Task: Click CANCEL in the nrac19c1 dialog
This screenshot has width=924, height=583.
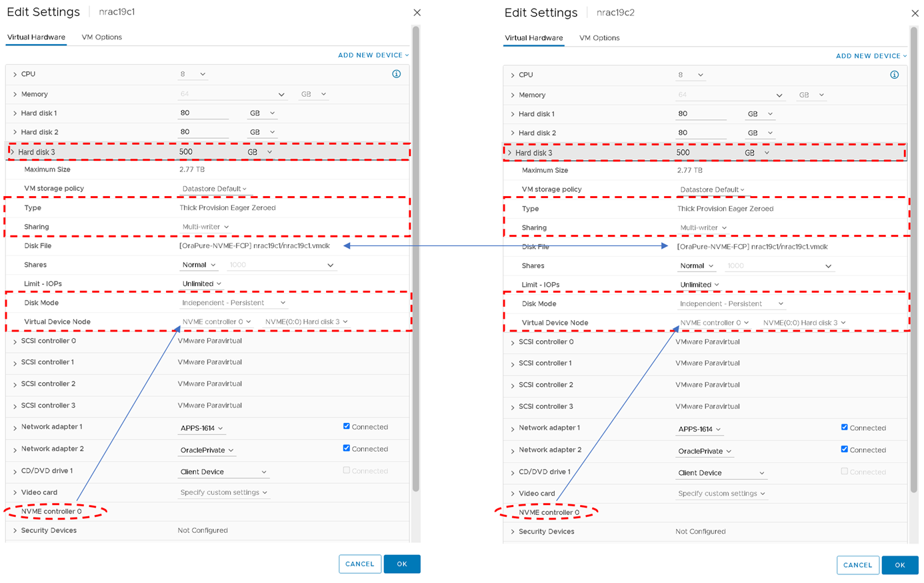Action: 360,564
